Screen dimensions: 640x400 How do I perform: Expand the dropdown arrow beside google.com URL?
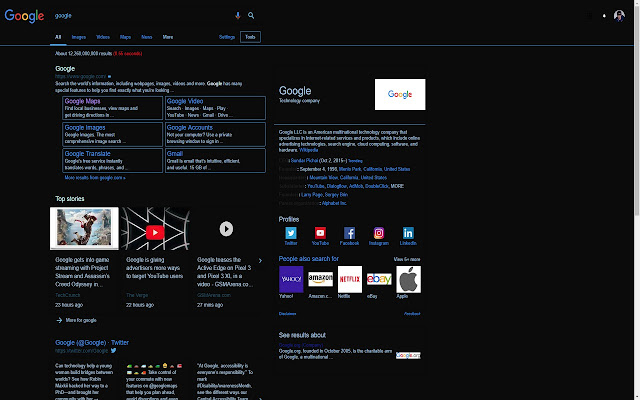pyautogui.click(x=109, y=76)
